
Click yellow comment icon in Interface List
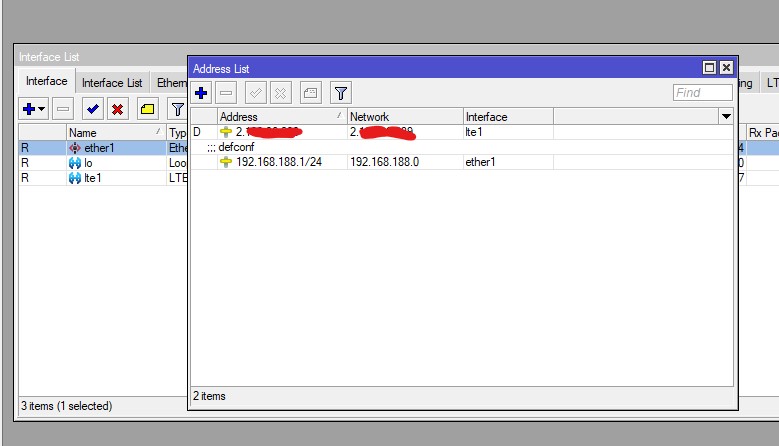(147, 109)
